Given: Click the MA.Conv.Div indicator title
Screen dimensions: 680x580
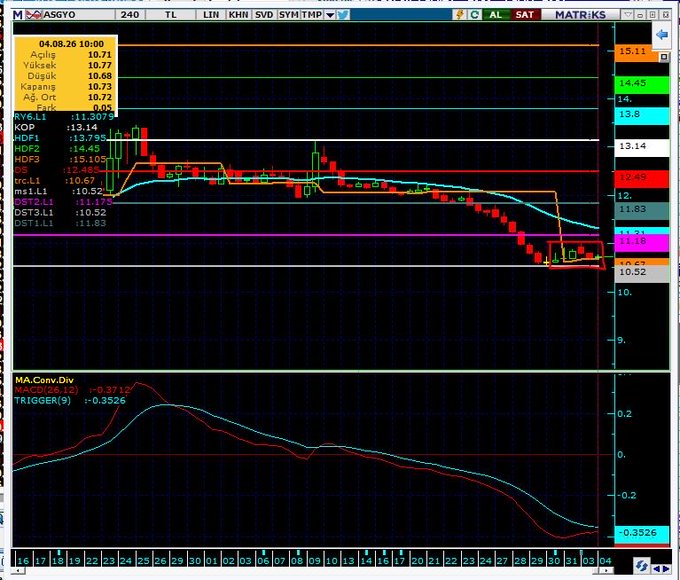Looking at the screenshot, I should (x=44, y=380).
